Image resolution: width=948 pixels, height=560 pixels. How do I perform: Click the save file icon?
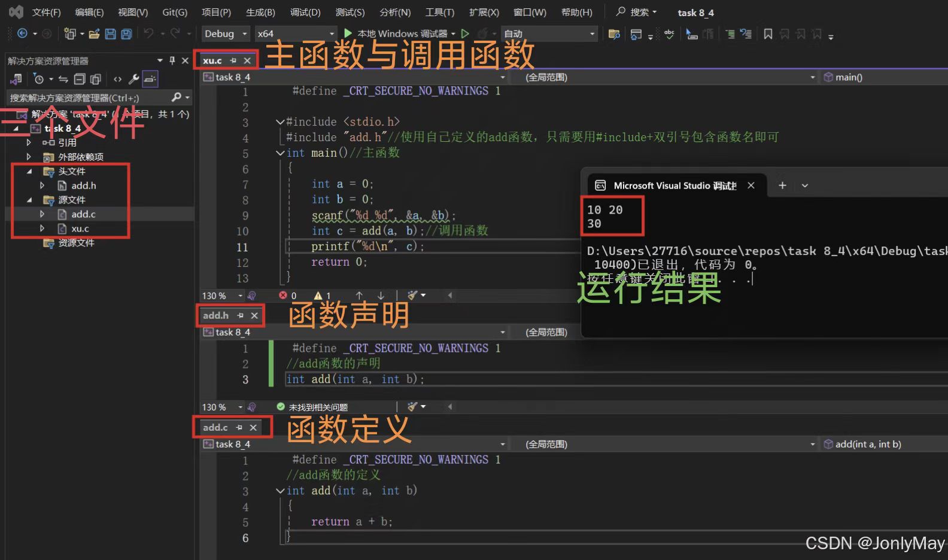pyautogui.click(x=110, y=34)
